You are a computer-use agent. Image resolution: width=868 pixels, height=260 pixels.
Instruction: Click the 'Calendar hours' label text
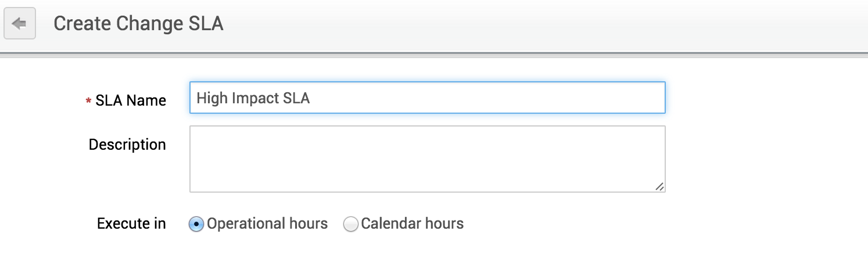click(x=413, y=223)
